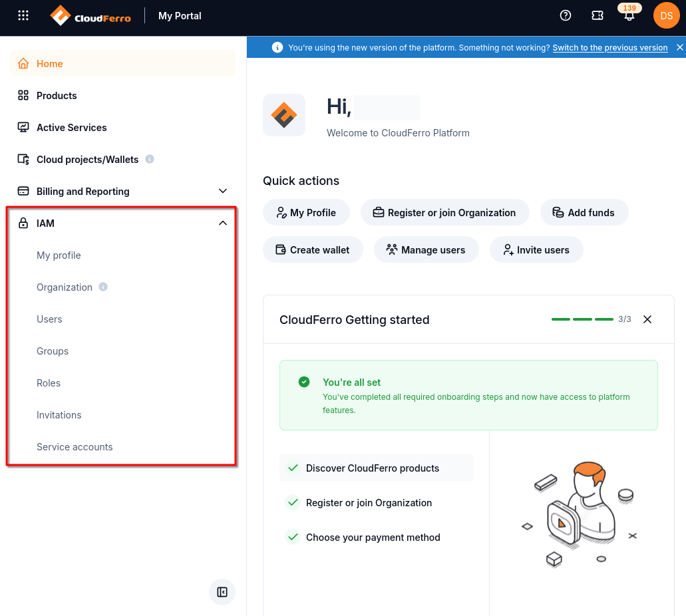Image resolution: width=686 pixels, height=616 pixels.
Task: Dismiss the CloudFerro Getting started card
Action: [x=647, y=319]
